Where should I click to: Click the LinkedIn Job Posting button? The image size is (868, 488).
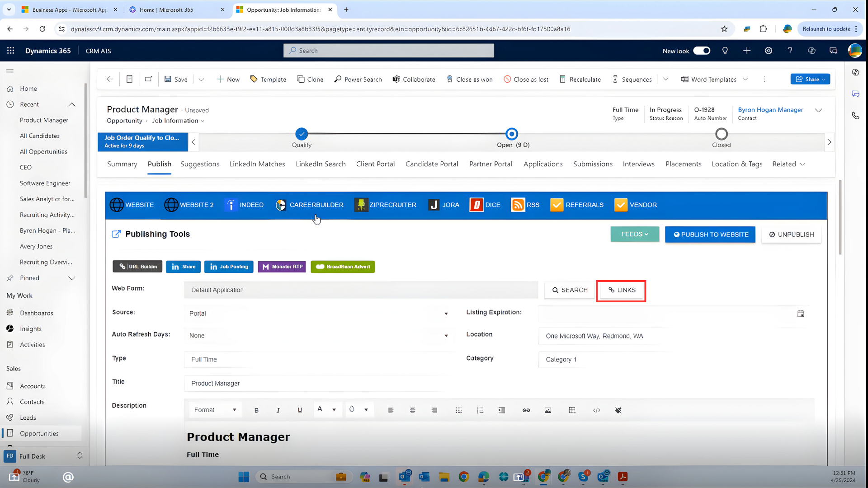(x=229, y=267)
